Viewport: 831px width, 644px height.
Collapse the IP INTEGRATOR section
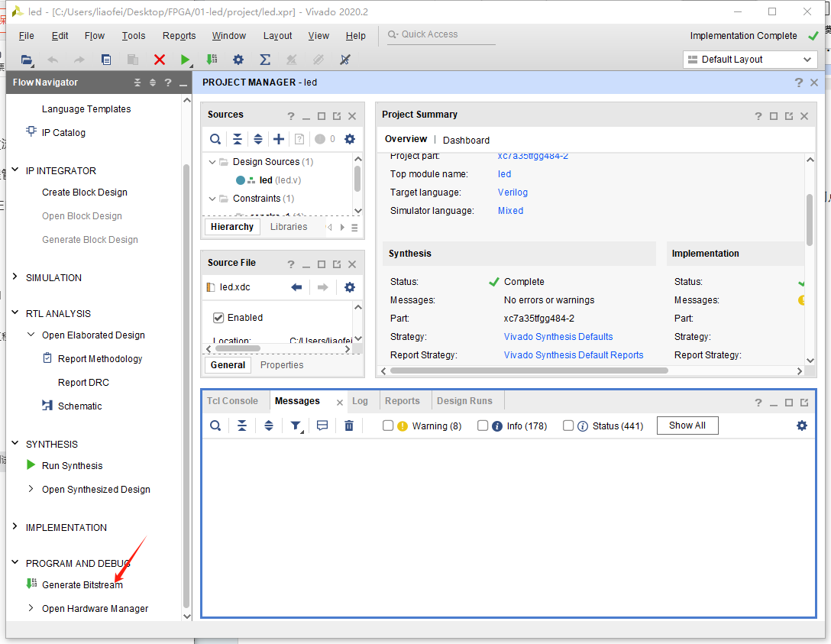[x=15, y=170]
